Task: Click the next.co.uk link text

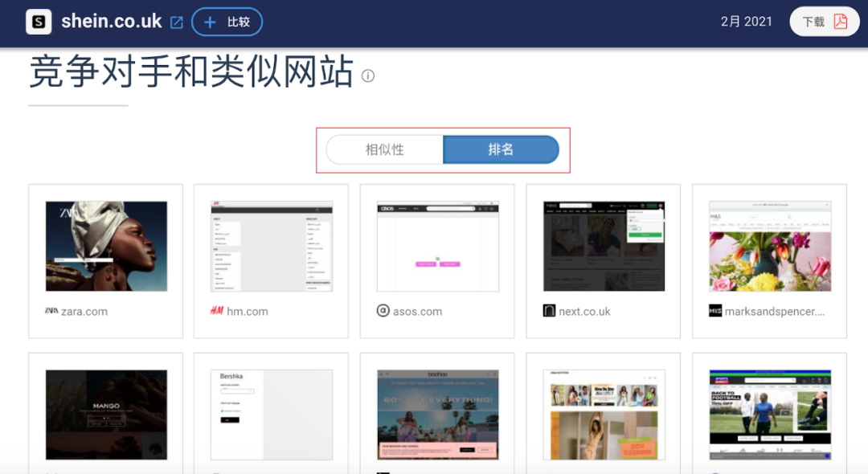Action: coord(584,312)
